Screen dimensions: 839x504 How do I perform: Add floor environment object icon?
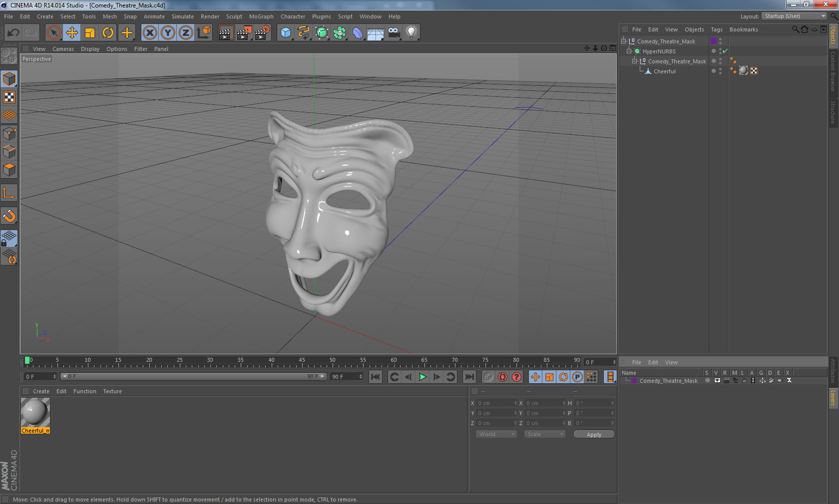click(x=376, y=33)
